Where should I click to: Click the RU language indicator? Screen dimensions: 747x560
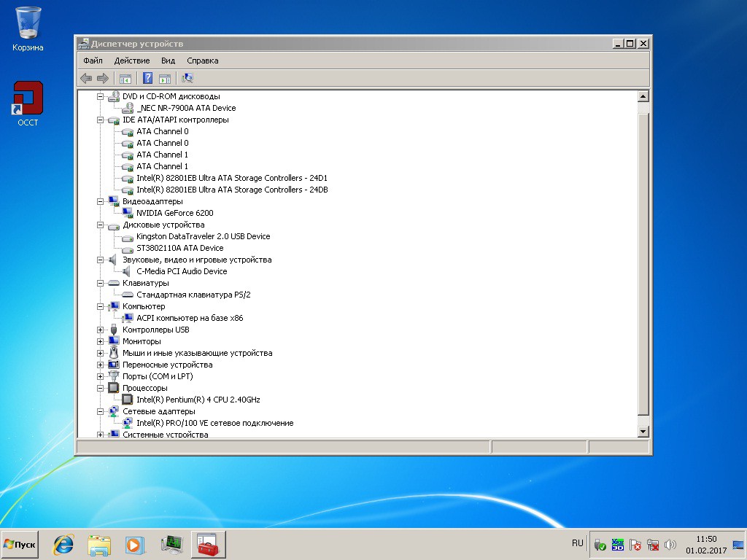[x=578, y=543]
